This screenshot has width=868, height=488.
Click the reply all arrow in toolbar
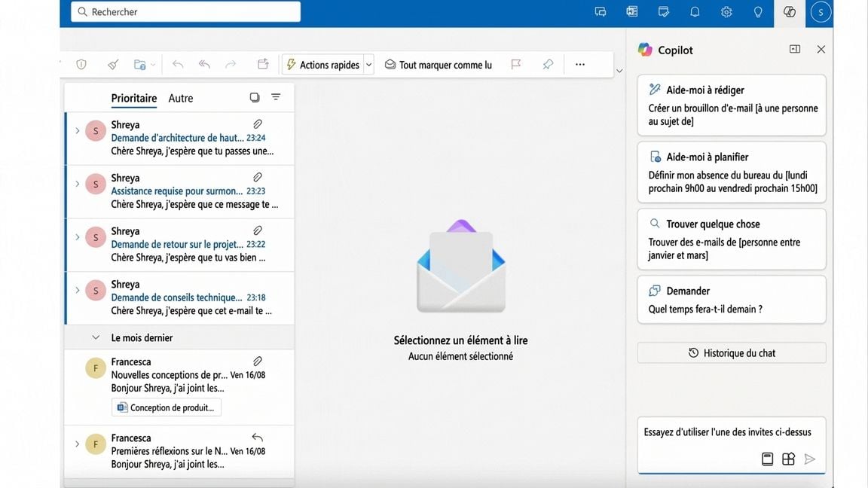(x=204, y=65)
